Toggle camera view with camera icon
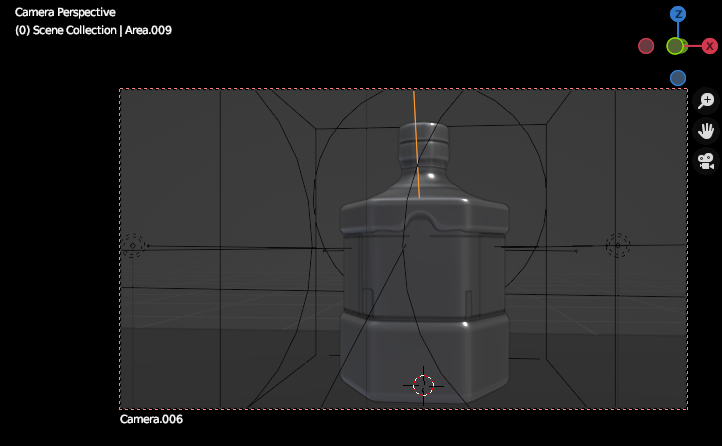 point(705,162)
